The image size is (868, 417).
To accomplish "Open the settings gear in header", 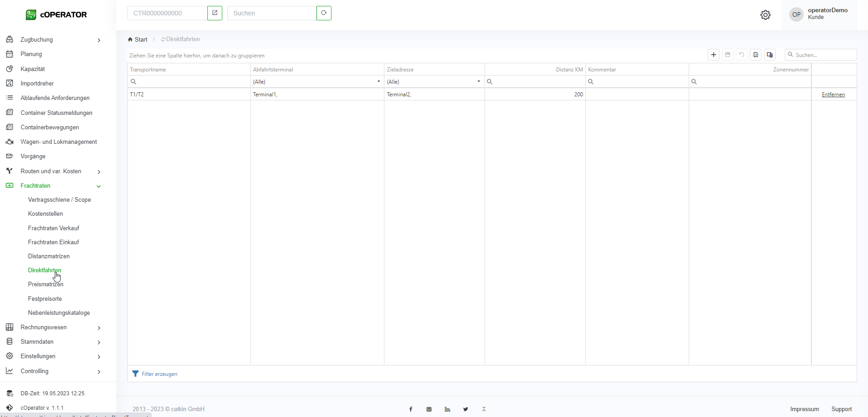I will (x=765, y=15).
